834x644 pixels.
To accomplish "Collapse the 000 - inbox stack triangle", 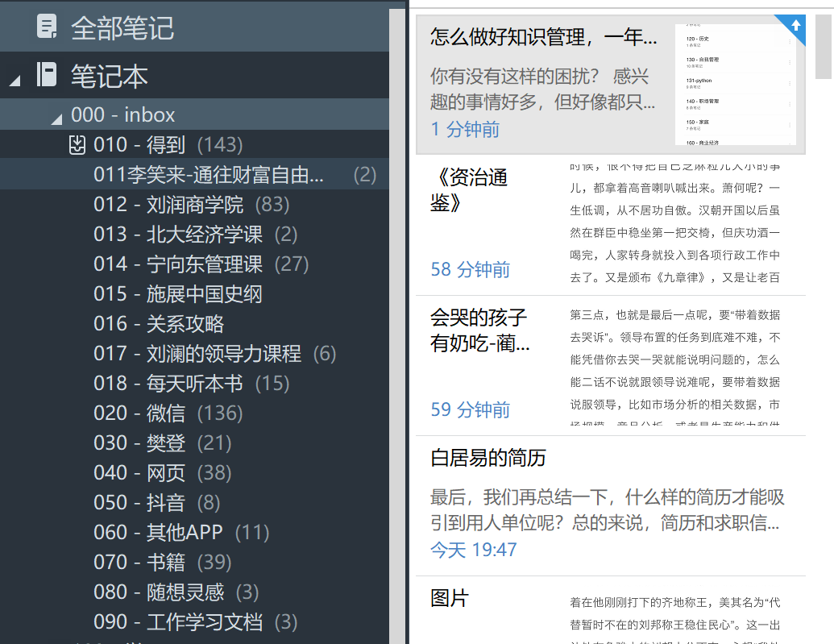I will (56, 119).
